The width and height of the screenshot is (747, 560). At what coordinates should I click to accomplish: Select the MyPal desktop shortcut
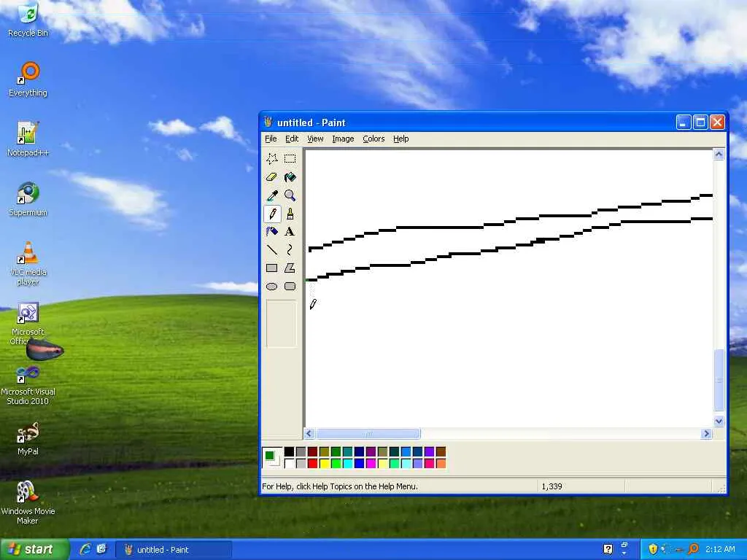tap(28, 438)
